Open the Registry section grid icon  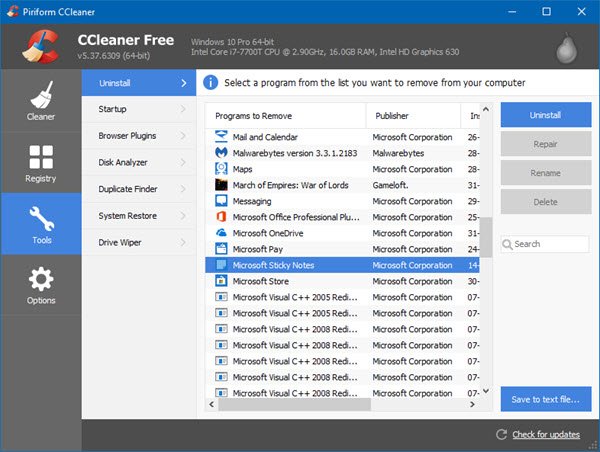(41, 157)
